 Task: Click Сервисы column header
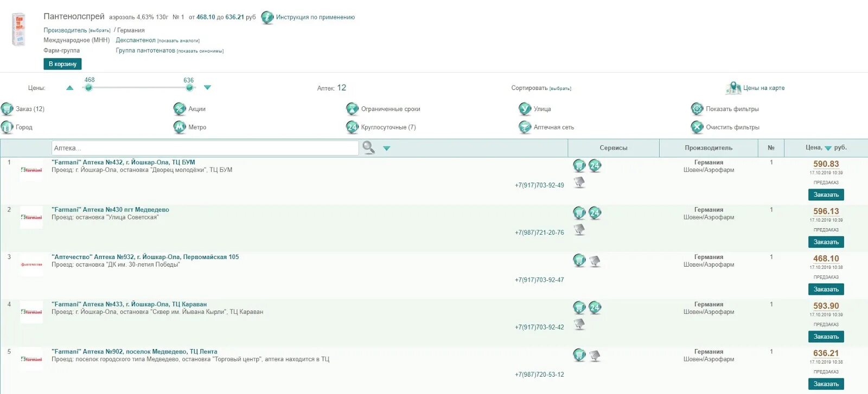(614, 148)
